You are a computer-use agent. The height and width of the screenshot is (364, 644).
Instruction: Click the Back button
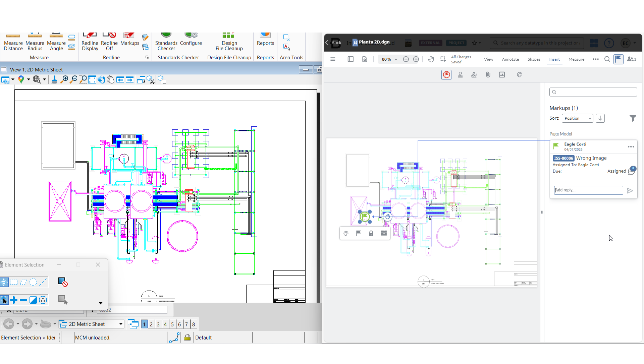coord(333,43)
